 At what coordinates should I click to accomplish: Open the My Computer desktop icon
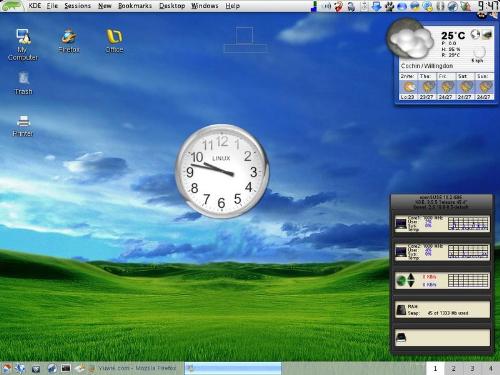coord(23,44)
